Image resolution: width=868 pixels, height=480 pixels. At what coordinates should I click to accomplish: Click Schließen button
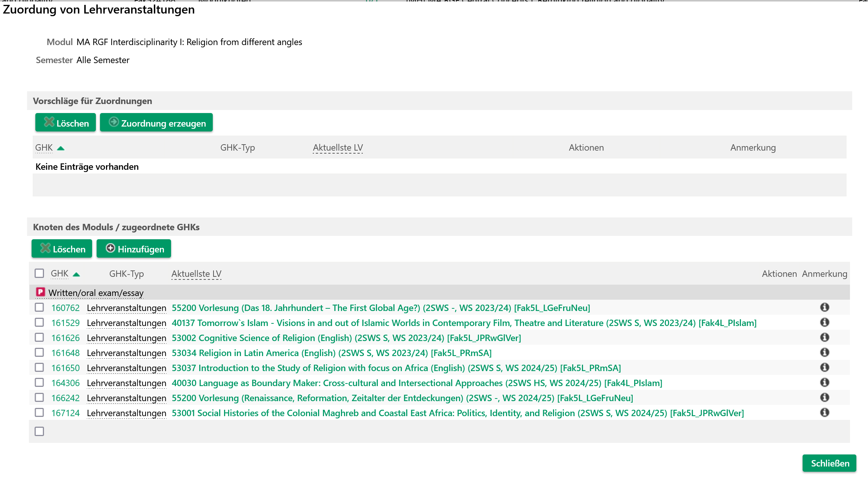coord(830,463)
